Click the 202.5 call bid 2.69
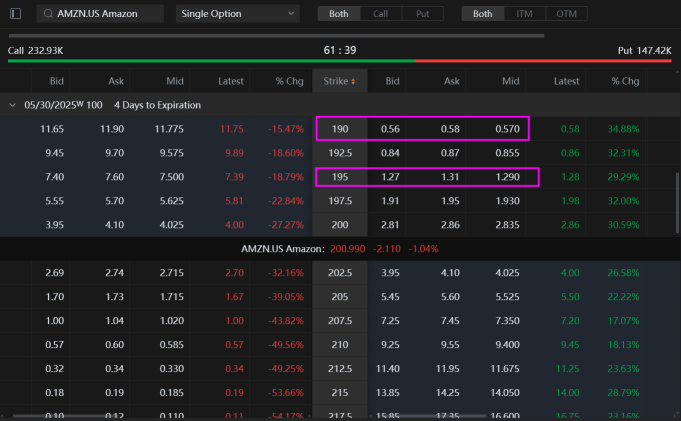This screenshot has height=421, width=681. [54, 273]
